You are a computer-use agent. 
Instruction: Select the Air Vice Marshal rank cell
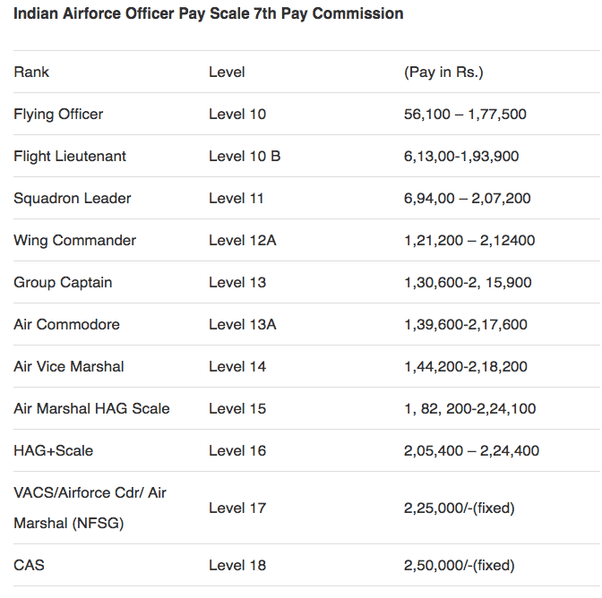point(69,366)
